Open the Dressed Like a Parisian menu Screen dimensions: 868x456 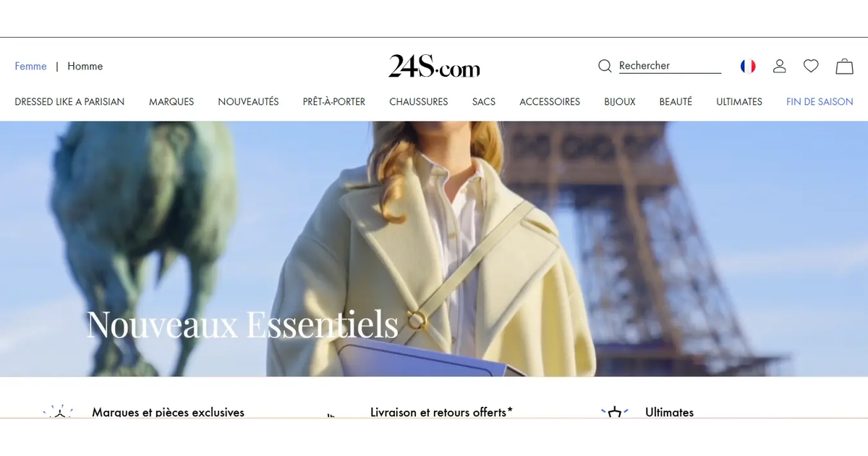coord(69,102)
